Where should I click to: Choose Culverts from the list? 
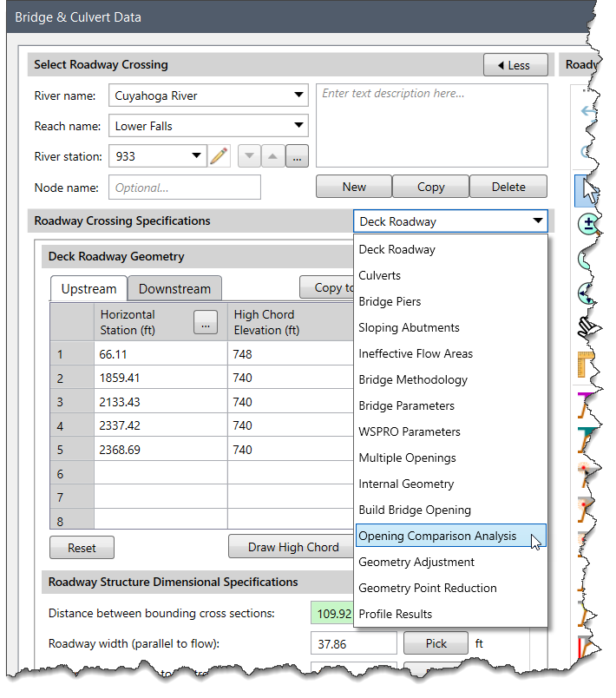click(x=450, y=275)
